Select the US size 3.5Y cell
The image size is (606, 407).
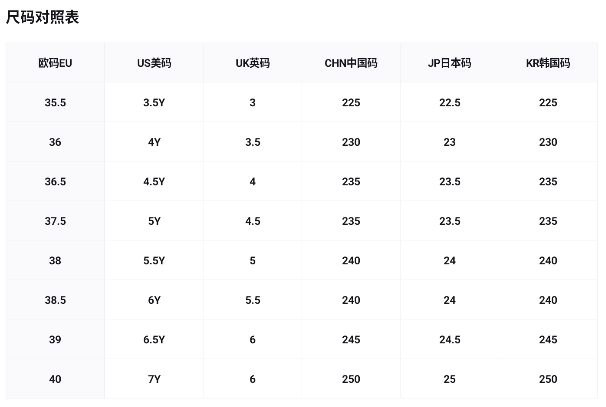[x=154, y=102]
